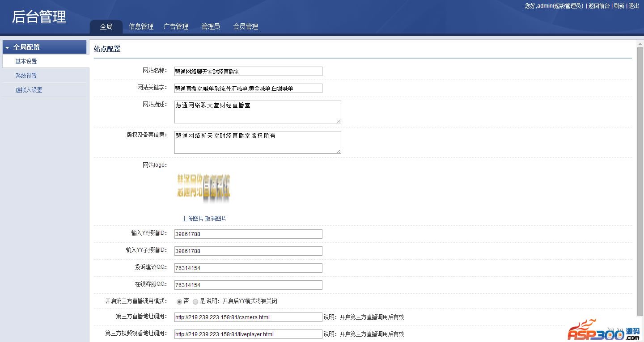The width and height of the screenshot is (644, 342).
Task: Collapse the 全局配置 sidebar section arrow
Action: pos(7,47)
